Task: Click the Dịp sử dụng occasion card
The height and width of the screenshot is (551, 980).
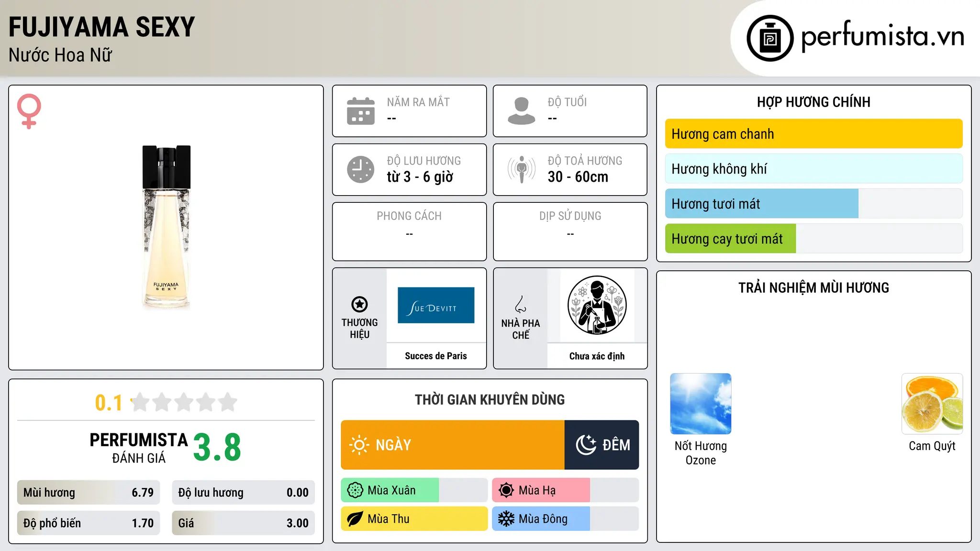Action: (x=570, y=231)
